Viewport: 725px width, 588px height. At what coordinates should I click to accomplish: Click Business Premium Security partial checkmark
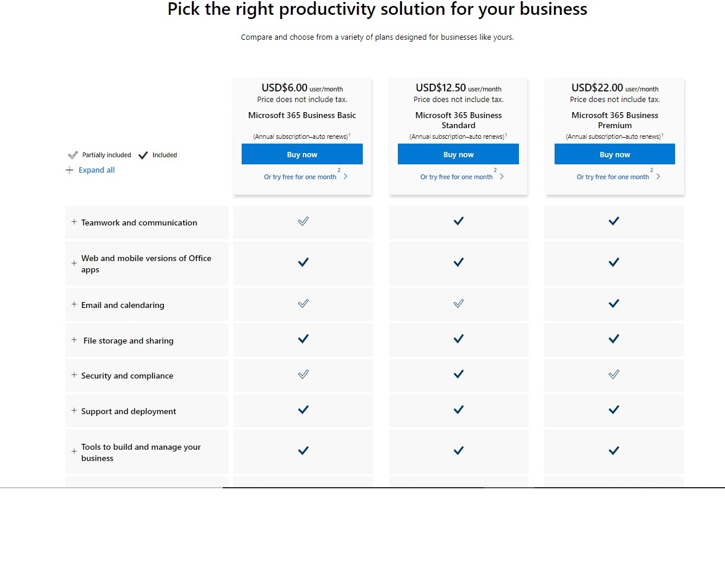[x=614, y=374]
